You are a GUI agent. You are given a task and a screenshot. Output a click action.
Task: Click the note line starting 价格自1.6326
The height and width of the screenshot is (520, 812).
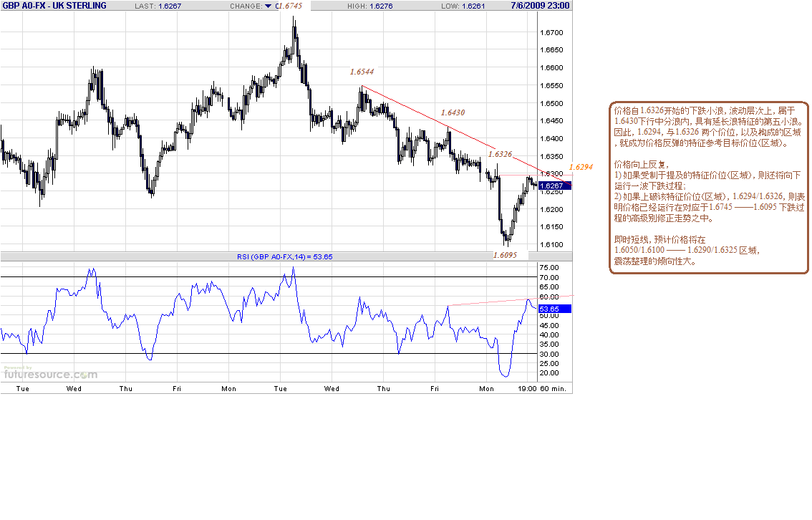705,111
